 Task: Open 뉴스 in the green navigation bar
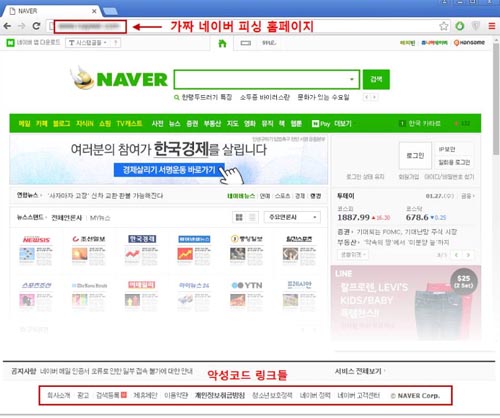(x=174, y=124)
